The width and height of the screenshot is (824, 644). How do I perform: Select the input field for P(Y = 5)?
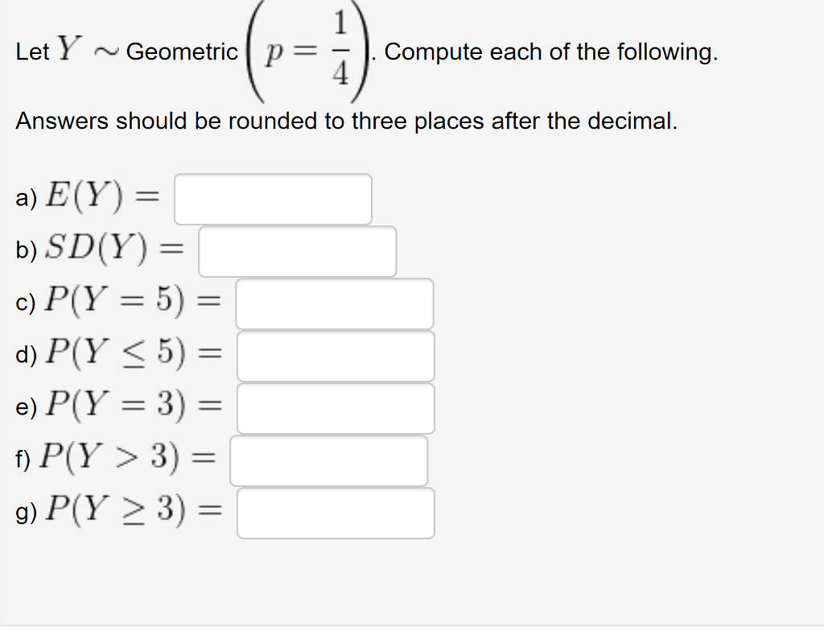[x=334, y=303]
